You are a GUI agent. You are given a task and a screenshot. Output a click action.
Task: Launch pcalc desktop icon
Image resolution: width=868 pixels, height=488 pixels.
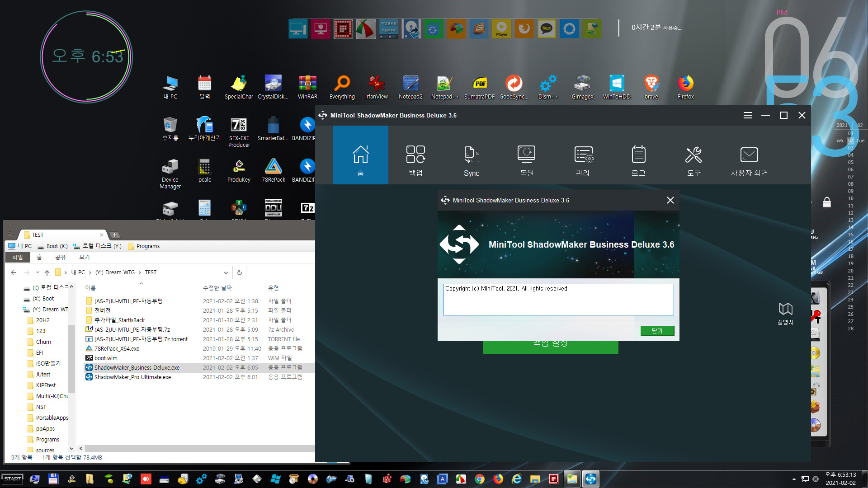click(x=205, y=170)
